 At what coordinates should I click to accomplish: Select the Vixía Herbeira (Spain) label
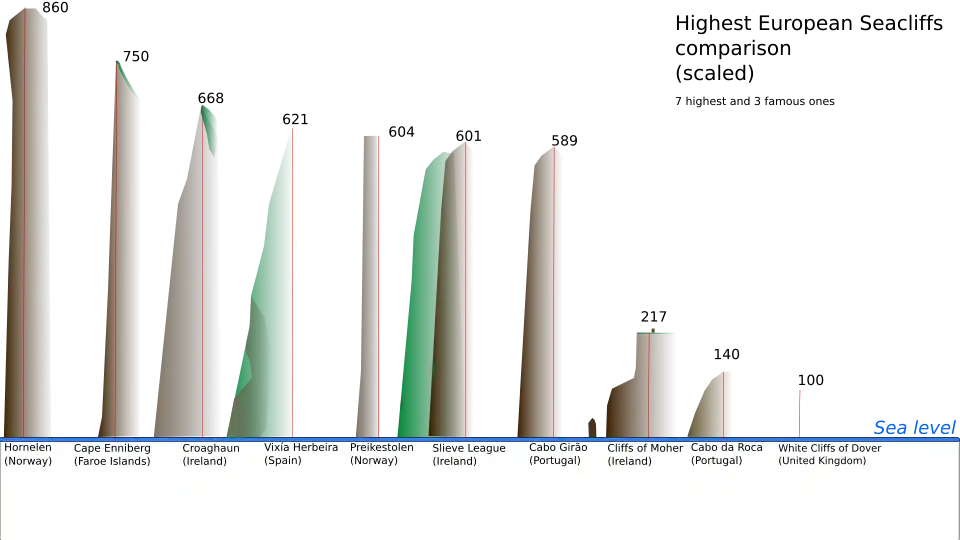[x=300, y=455]
